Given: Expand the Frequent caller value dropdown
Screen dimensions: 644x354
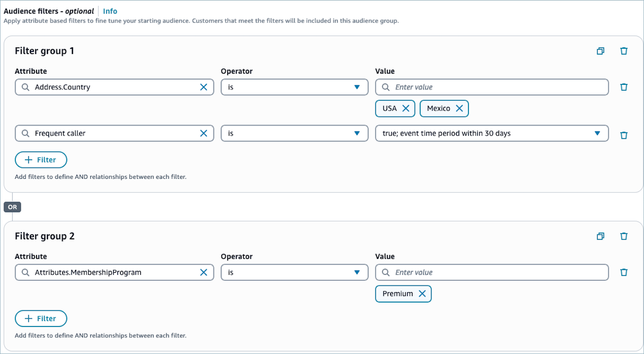Looking at the screenshot, I should coord(492,133).
